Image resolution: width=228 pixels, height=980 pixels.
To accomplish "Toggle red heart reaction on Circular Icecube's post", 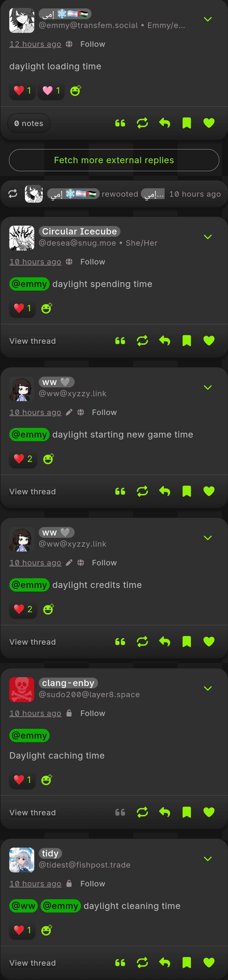I will (x=22, y=308).
